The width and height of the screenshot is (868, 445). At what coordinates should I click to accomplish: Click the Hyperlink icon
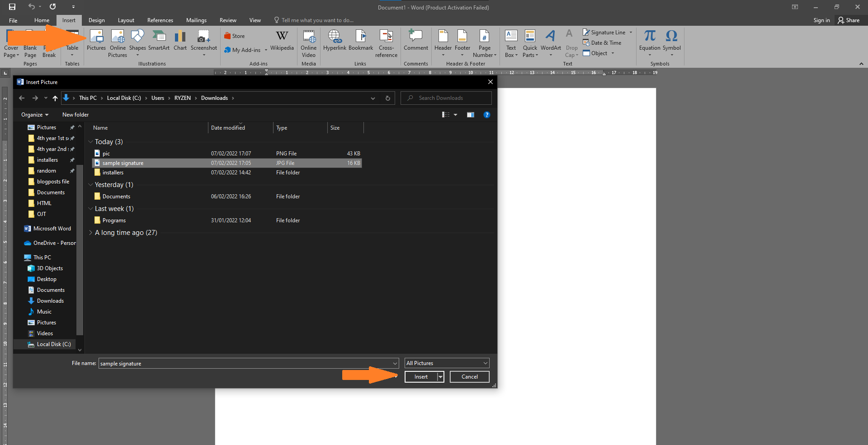(335, 40)
